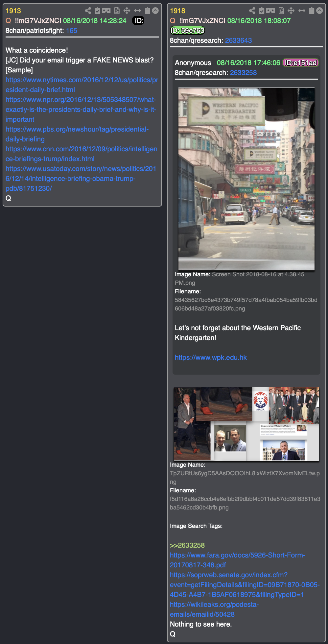Screen dimensions: 328x644
Task: Click the circled A icon on post 1913
Action: click(x=155, y=11)
